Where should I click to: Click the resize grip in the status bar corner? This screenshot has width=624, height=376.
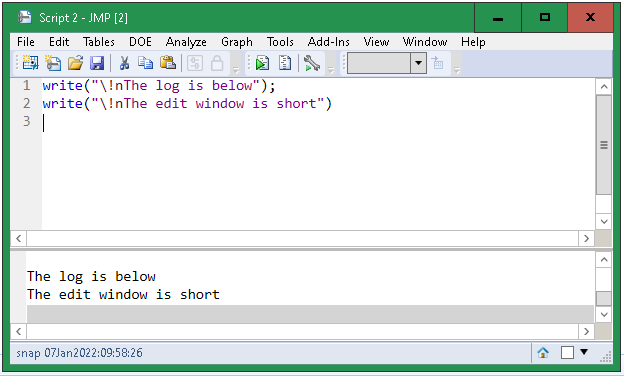(606, 357)
